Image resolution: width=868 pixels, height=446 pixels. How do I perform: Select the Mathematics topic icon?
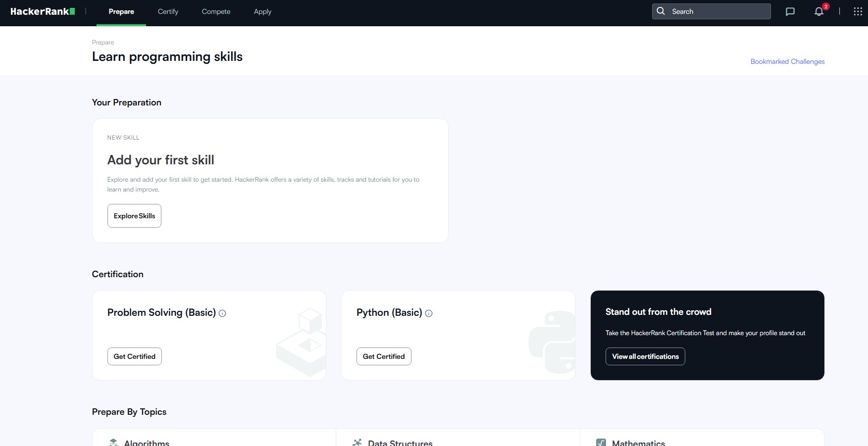(601, 442)
